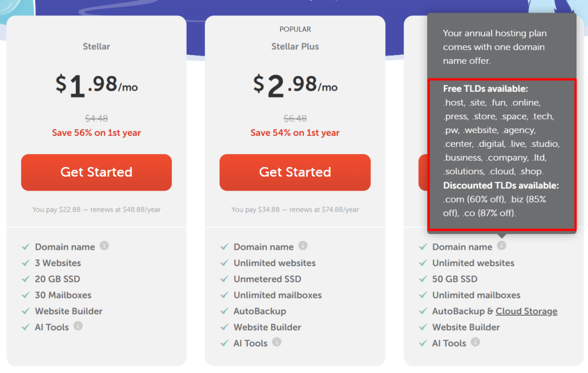Open the Domain name info tooltip for Stellar
The width and height of the screenshot is (588, 373).
point(105,246)
